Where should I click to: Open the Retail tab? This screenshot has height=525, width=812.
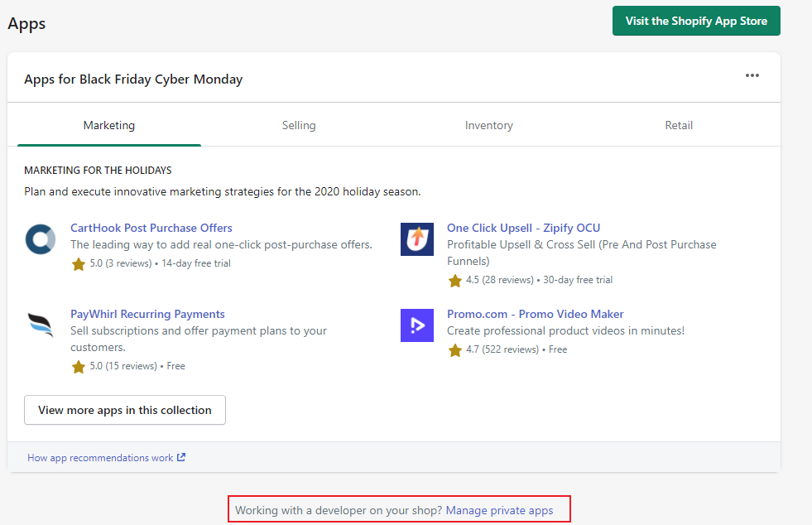pyautogui.click(x=679, y=126)
